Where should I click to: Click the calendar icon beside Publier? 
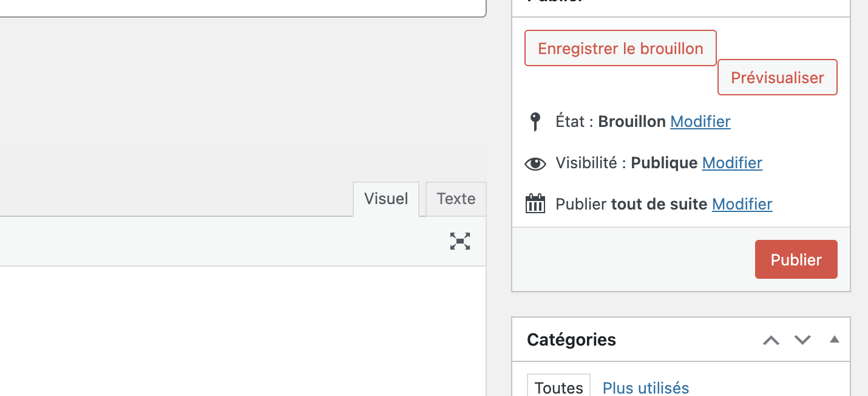[x=535, y=203]
